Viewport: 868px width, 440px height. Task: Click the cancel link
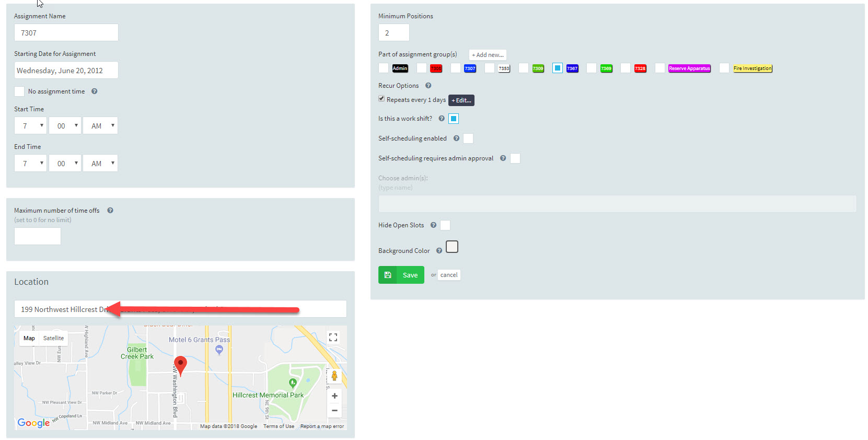[x=449, y=275]
